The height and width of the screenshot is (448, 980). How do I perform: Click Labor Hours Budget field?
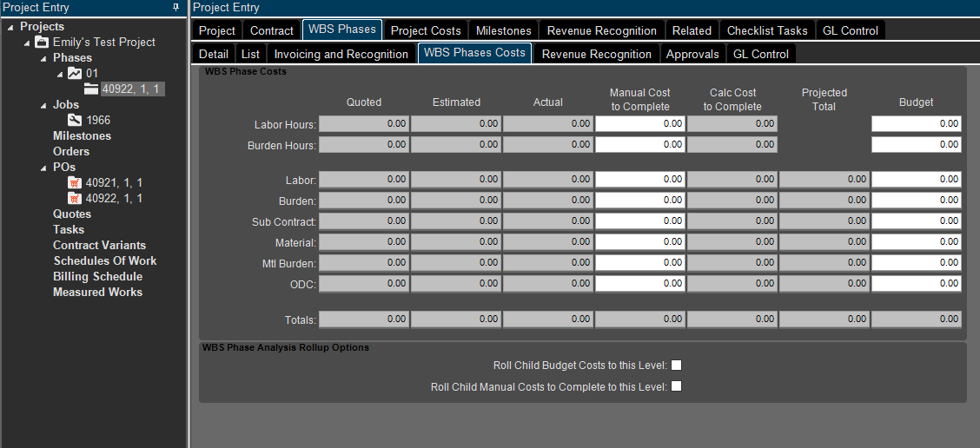(x=917, y=123)
